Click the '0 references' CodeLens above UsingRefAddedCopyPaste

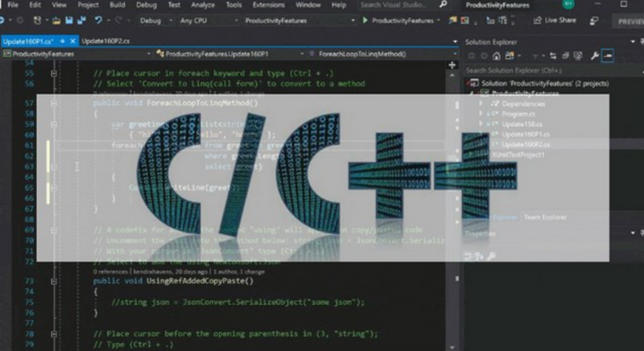[110, 272]
